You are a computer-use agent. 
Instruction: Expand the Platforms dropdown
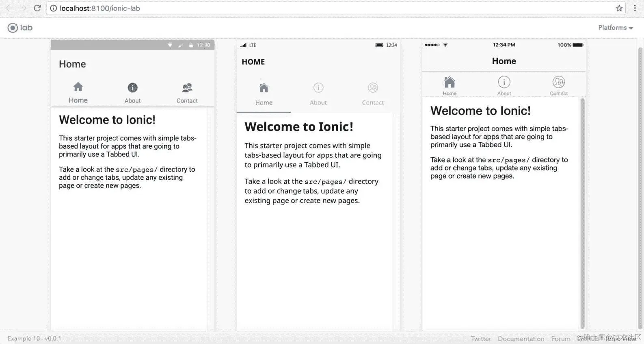click(616, 28)
